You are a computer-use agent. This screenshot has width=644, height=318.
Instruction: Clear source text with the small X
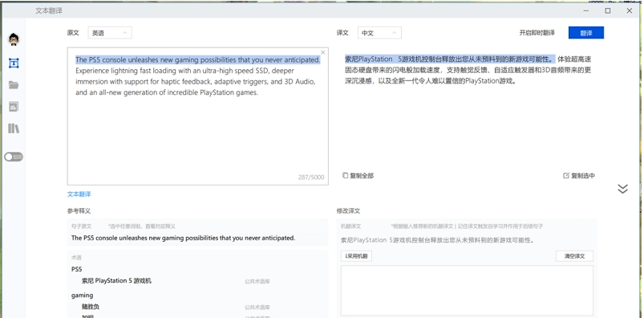[x=323, y=52]
